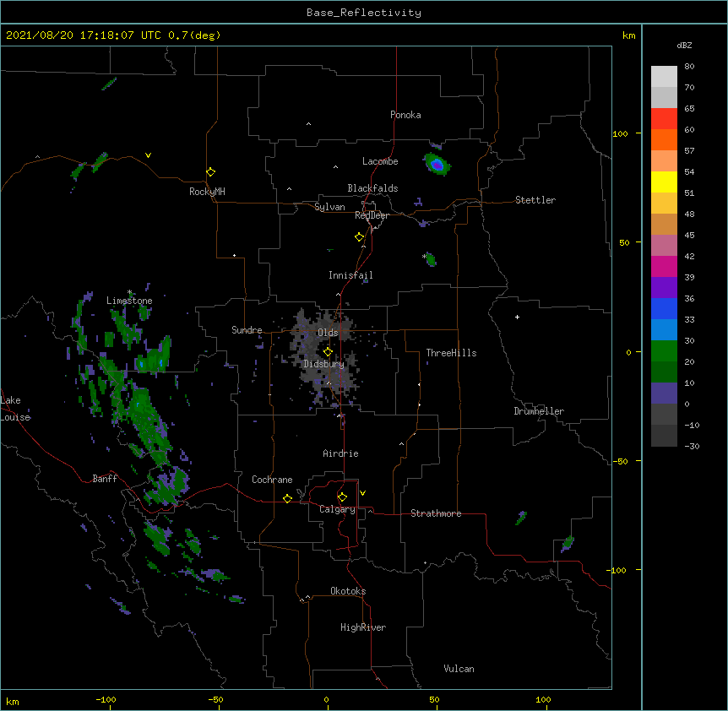Click the yellow v marker northeast of Calgary
The image size is (728, 711).
click(362, 493)
